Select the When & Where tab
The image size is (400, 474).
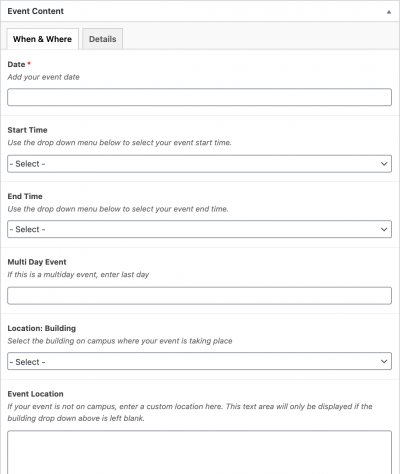(x=42, y=39)
